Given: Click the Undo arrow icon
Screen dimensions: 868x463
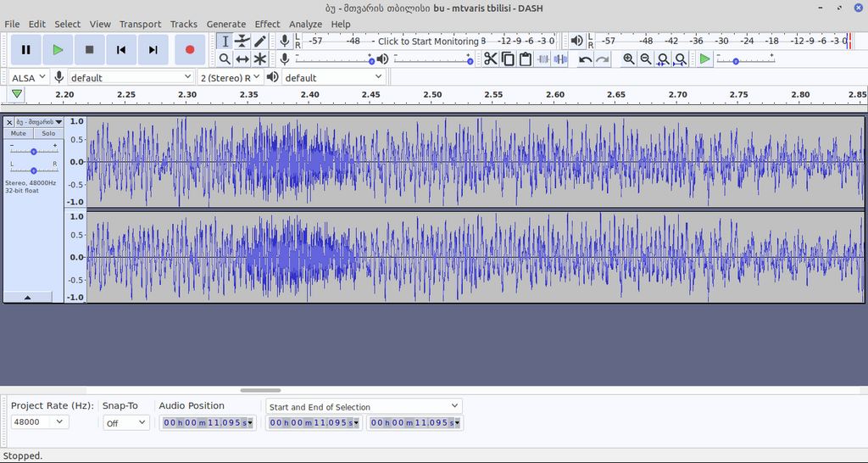Looking at the screenshot, I should [x=585, y=59].
